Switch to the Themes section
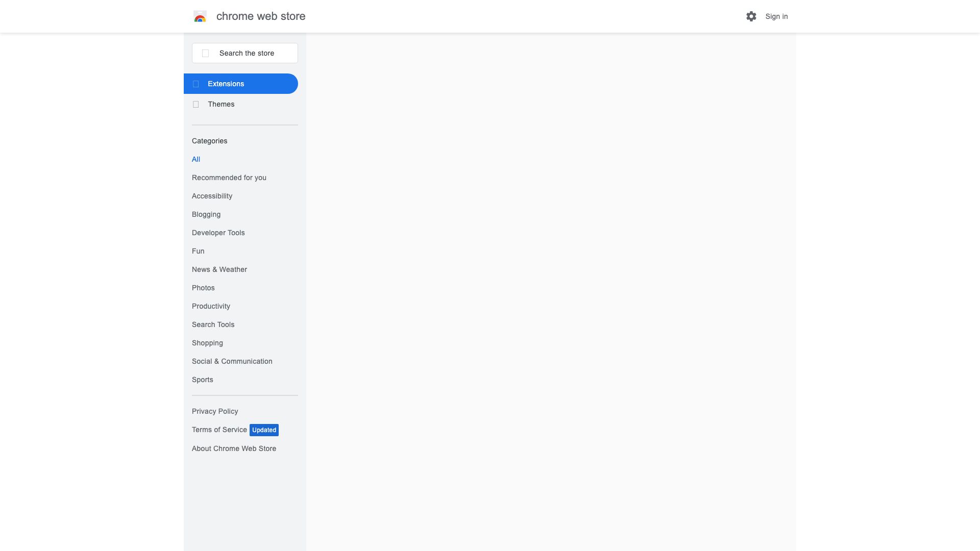The height and width of the screenshot is (551, 980). pos(221,104)
